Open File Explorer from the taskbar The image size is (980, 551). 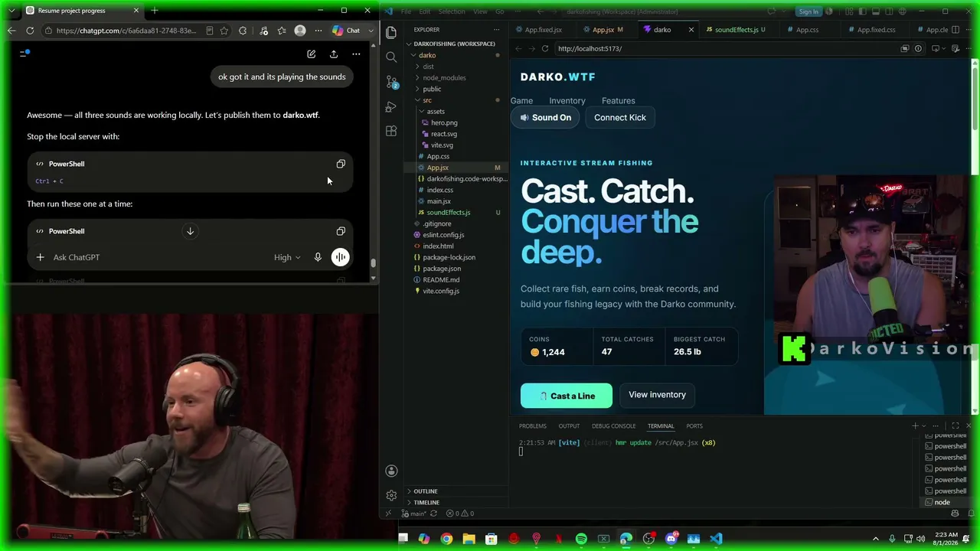469,539
